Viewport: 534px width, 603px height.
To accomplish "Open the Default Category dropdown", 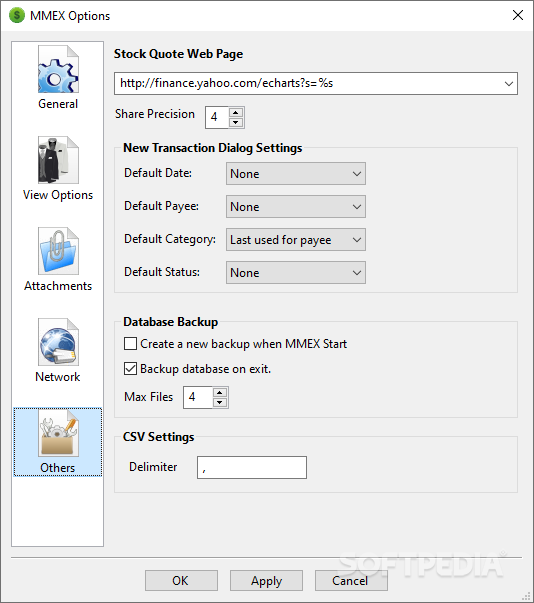I will pos(296,240).
